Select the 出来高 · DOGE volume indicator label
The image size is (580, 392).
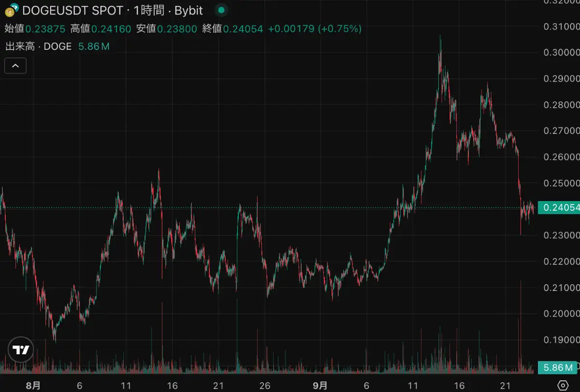pos(39,46)
